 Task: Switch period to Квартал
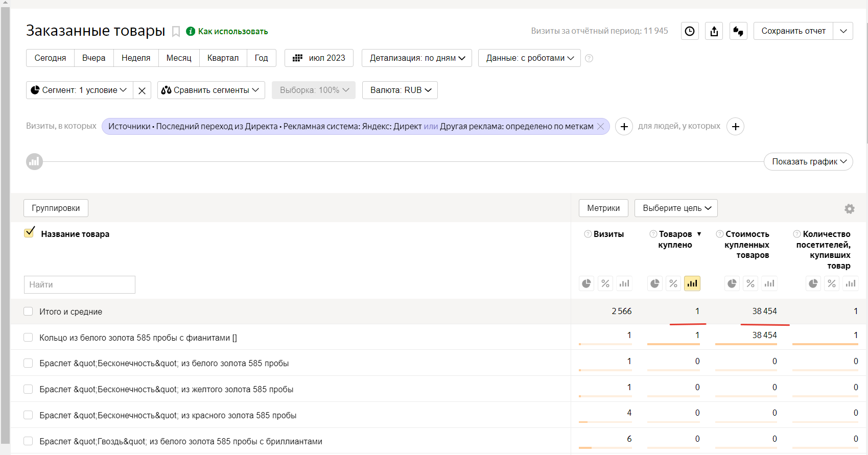[x=223, y=58]
